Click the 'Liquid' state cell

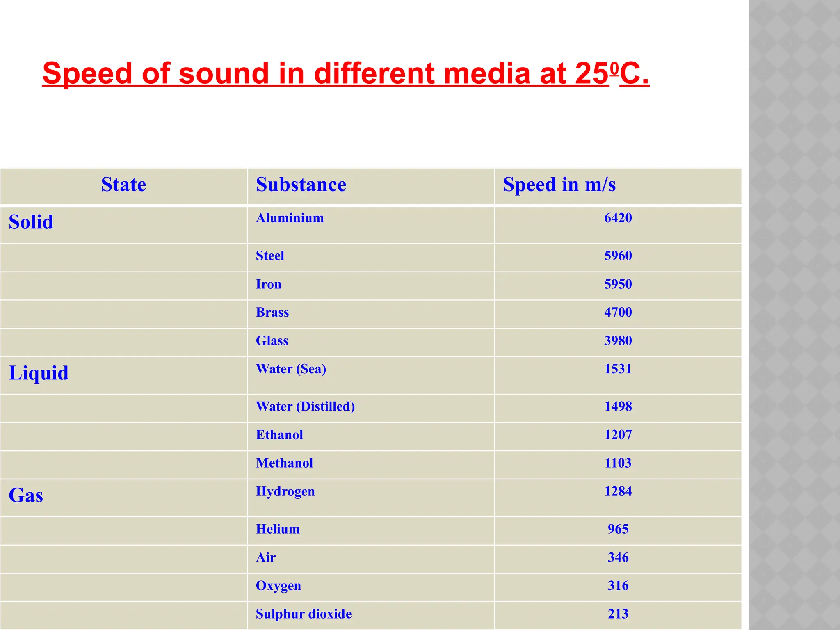pos(123,375)
